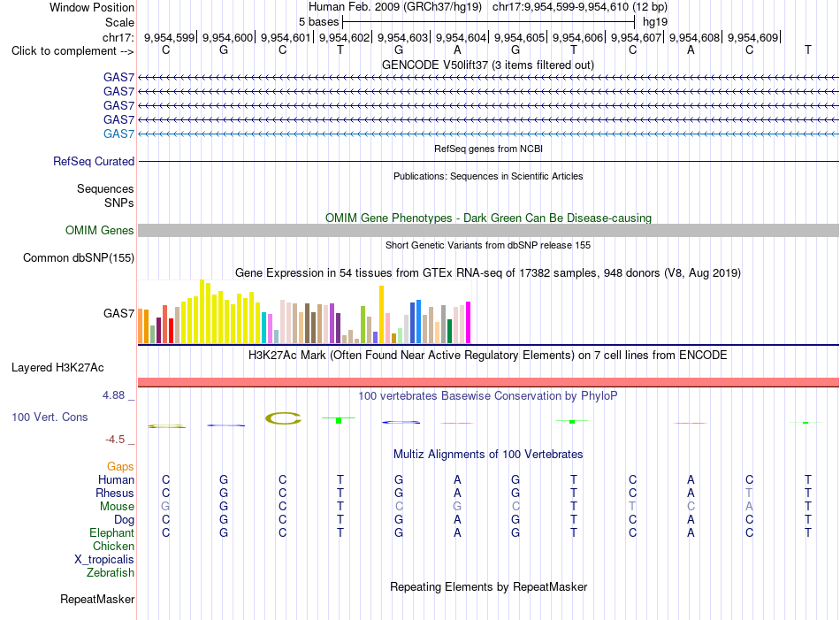Image resolution: width=840 pixels, height=620 pixels.
Task: Click the H3K27Ac Mark ENCODE track title
Action: click(487, 356)
